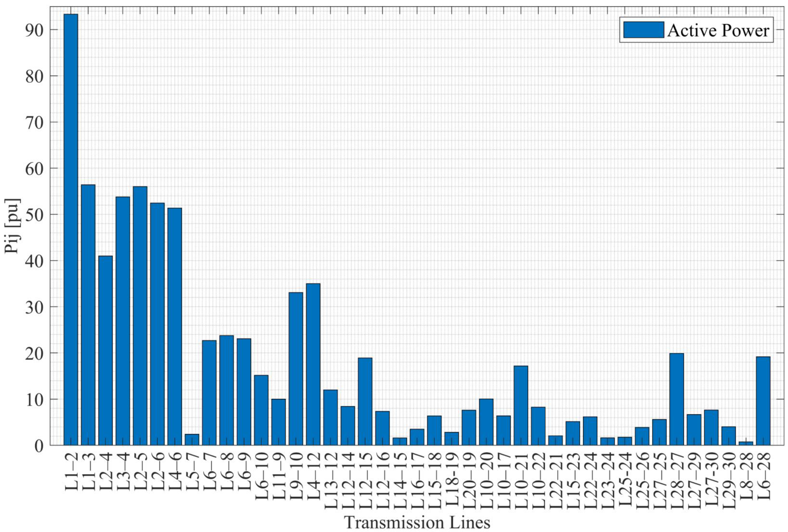The image size is (788, 532).
Task: Click the 50 y-axis tick label
Action: coord(34,215)
